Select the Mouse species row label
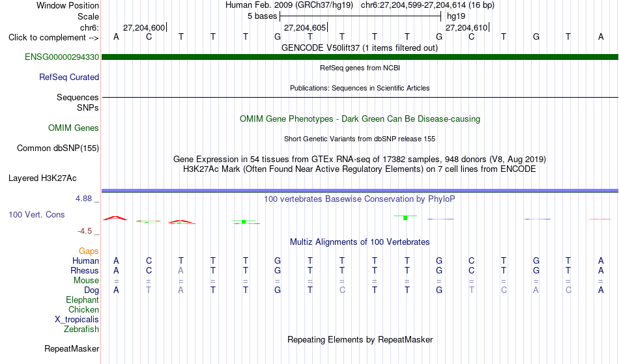The height and width of the screenshot is (364, 619). coord(86,281)
